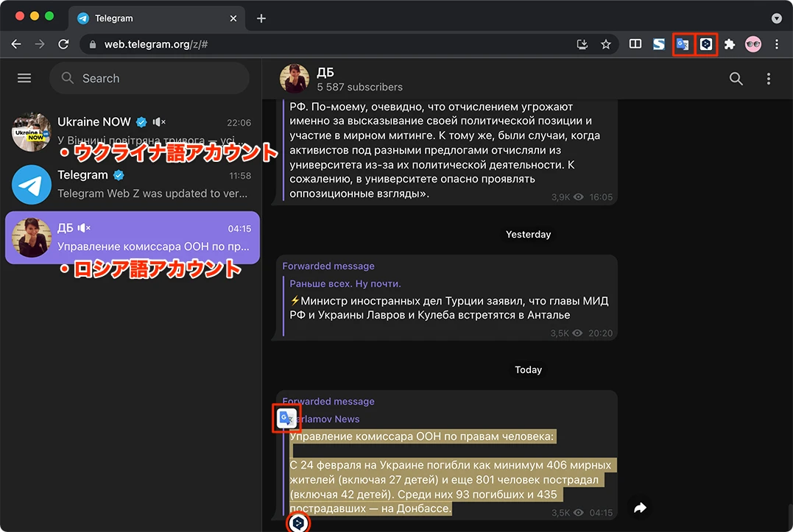Click the lock site info icon
Viewport: 793px width, 532px height.
point(93,44)
